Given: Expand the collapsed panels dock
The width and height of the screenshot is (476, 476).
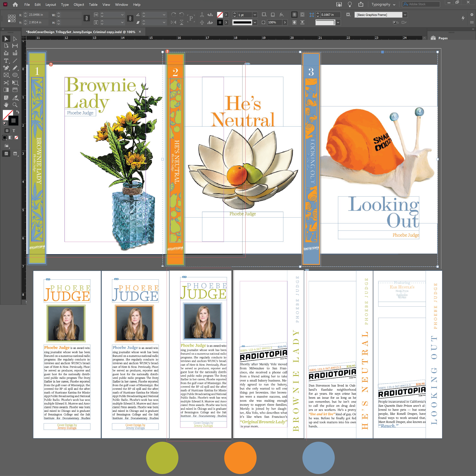Looking at the screenshot, I should pyautogui.click(x=473, y=29).
